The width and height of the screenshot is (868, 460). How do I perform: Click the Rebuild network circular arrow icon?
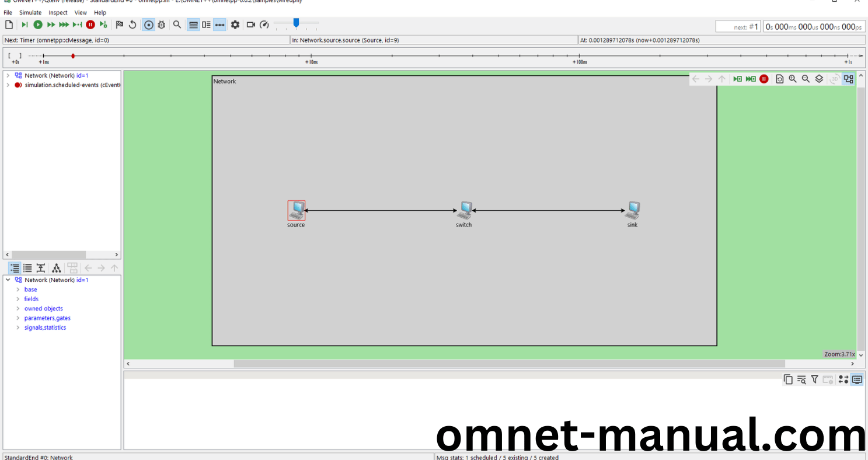tap(133, 25)
